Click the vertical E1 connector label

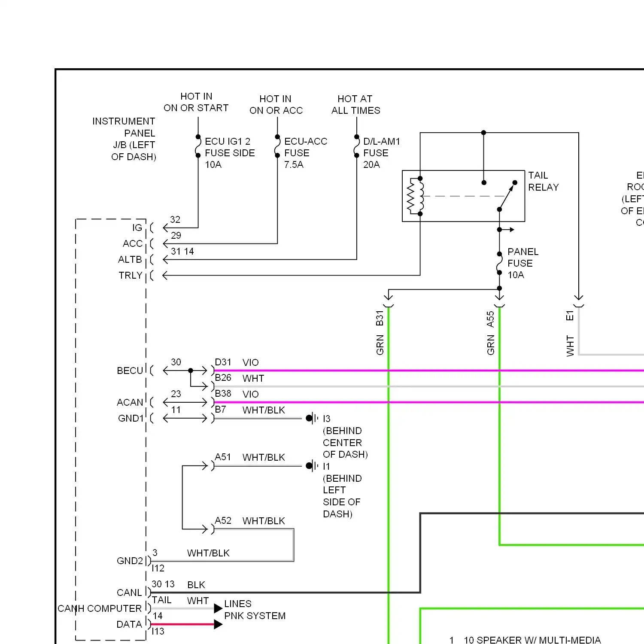point(570,316)
